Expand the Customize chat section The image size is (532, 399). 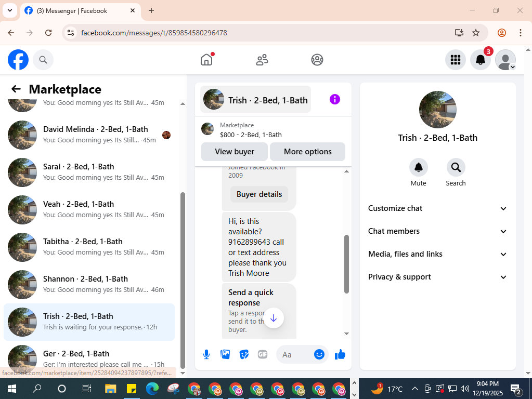(x=437, y=208)
